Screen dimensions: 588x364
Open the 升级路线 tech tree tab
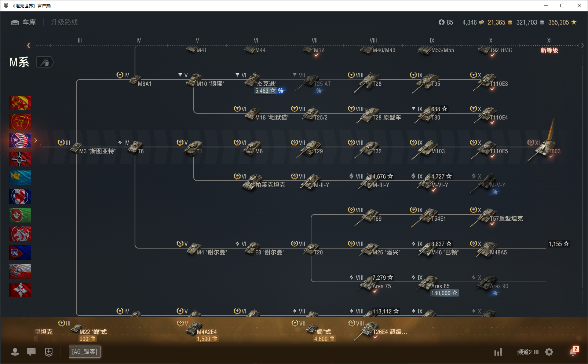(64, 22)
